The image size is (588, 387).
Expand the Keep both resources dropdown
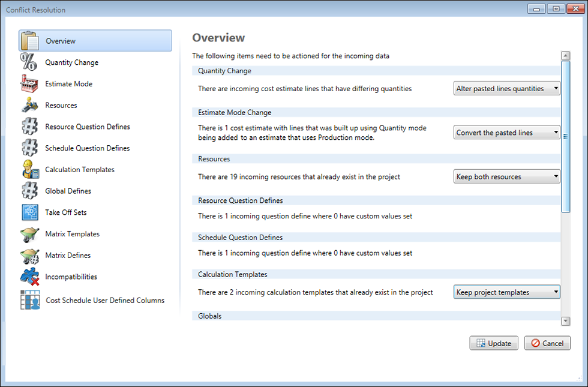(x=506, y=177)
